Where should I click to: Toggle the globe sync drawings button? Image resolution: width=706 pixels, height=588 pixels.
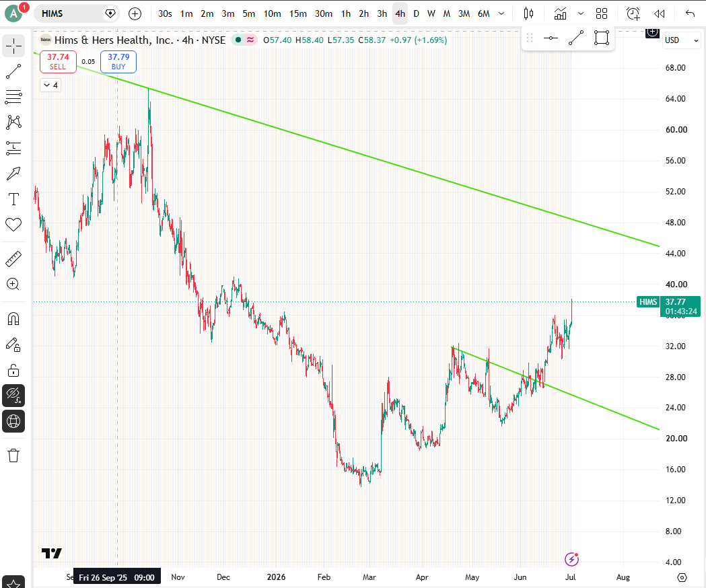13,421
